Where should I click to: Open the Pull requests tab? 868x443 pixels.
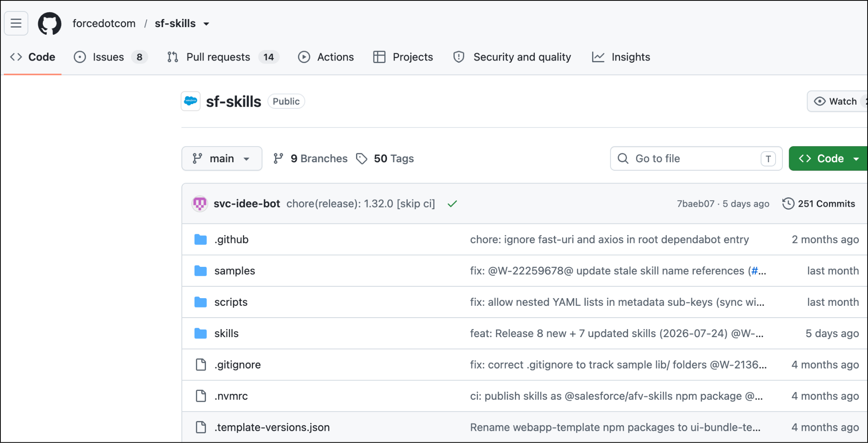coord(223,57)
